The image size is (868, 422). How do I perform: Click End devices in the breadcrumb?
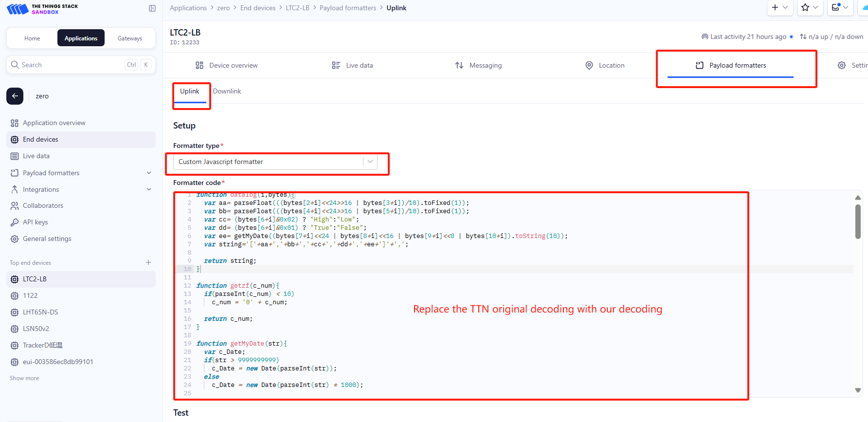pos(258,8)
